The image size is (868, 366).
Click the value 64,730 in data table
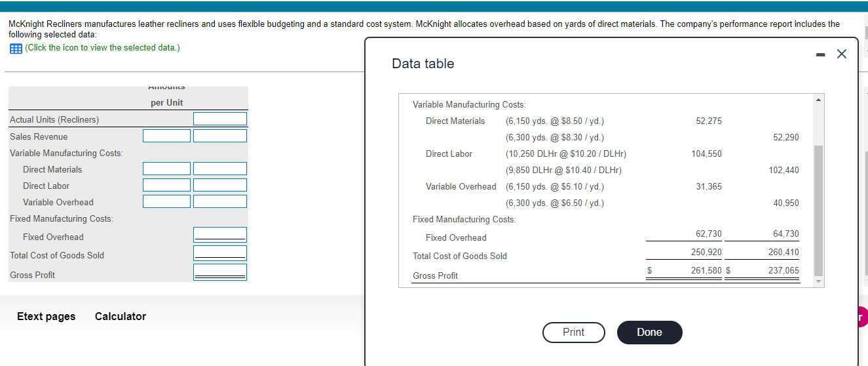point(786,234)
